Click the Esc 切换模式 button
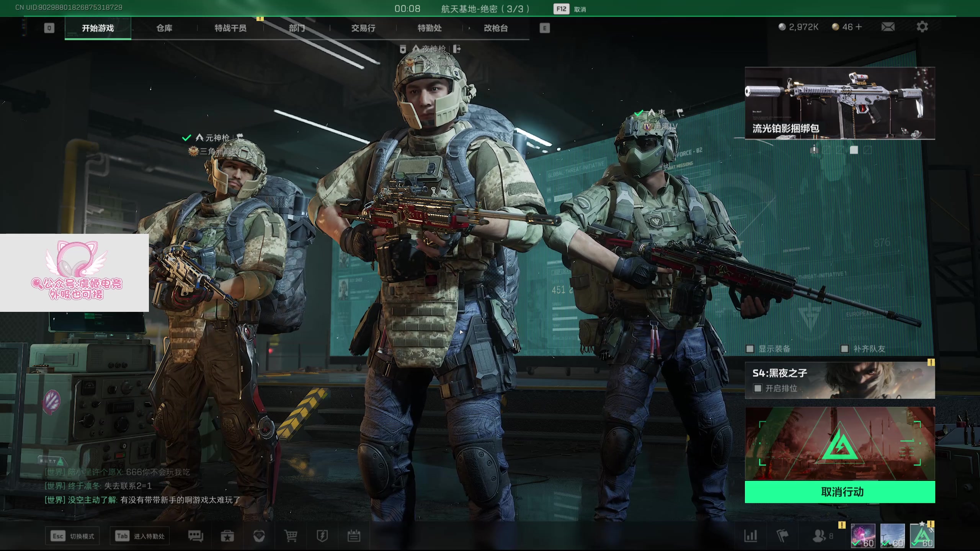 coord(73,536)
